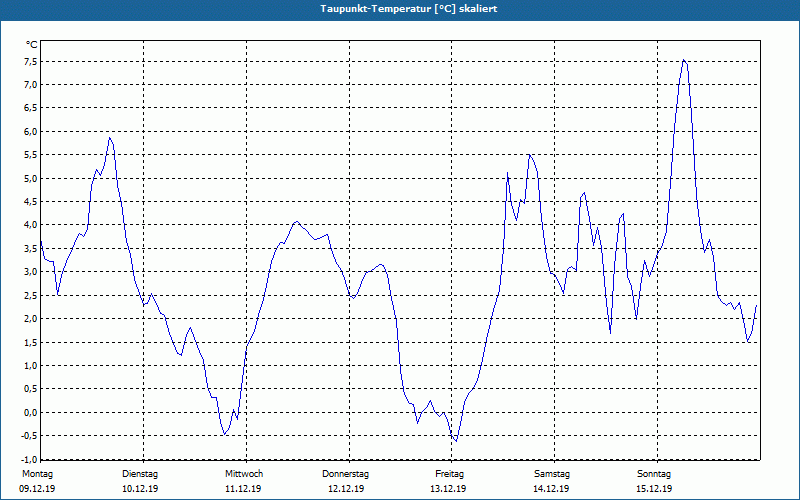Click the Sunday 7,5 °C peak of the curve
Screen dimensions: 800x500
coord(684,60)
